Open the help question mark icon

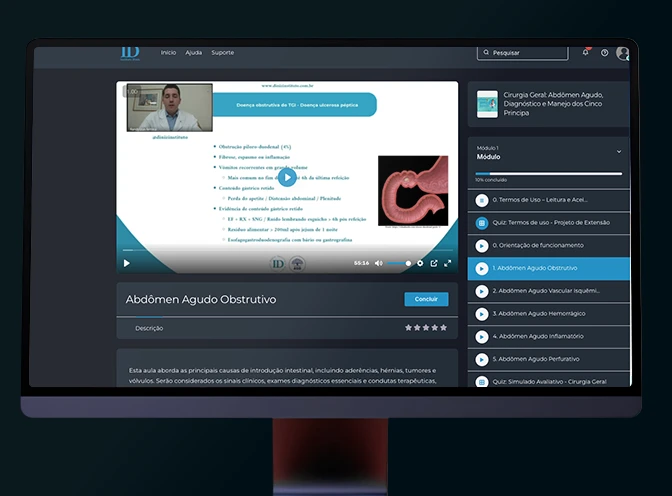point(605,52)
